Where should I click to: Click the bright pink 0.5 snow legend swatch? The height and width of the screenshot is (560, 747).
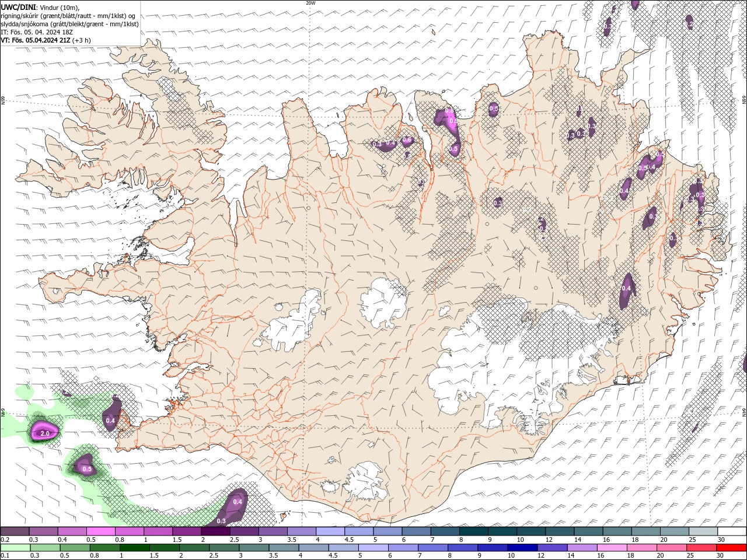(x=101, y=531)
